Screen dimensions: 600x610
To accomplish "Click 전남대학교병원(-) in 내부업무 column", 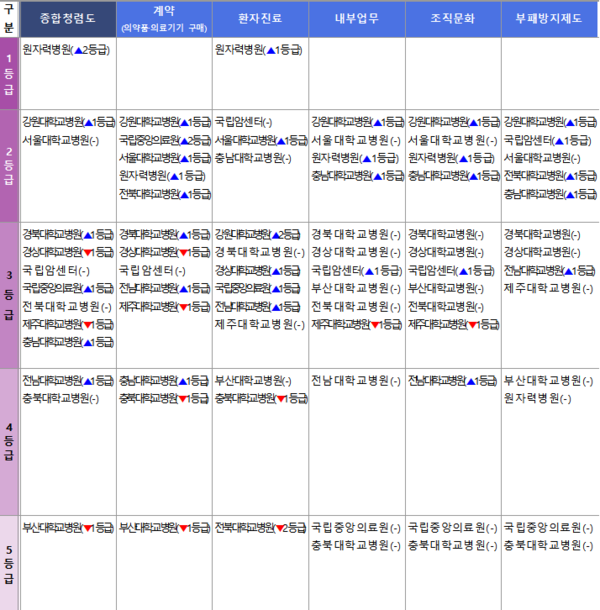I will [356, 380].
